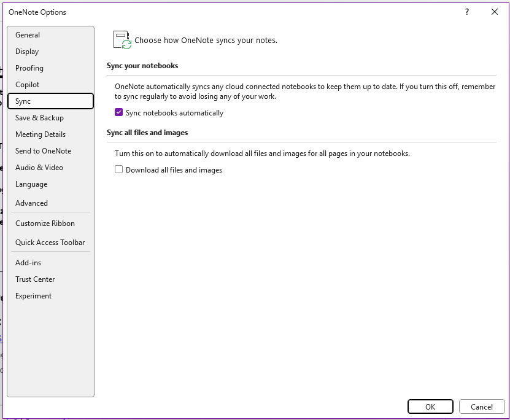Go to Advanced options

31,203
